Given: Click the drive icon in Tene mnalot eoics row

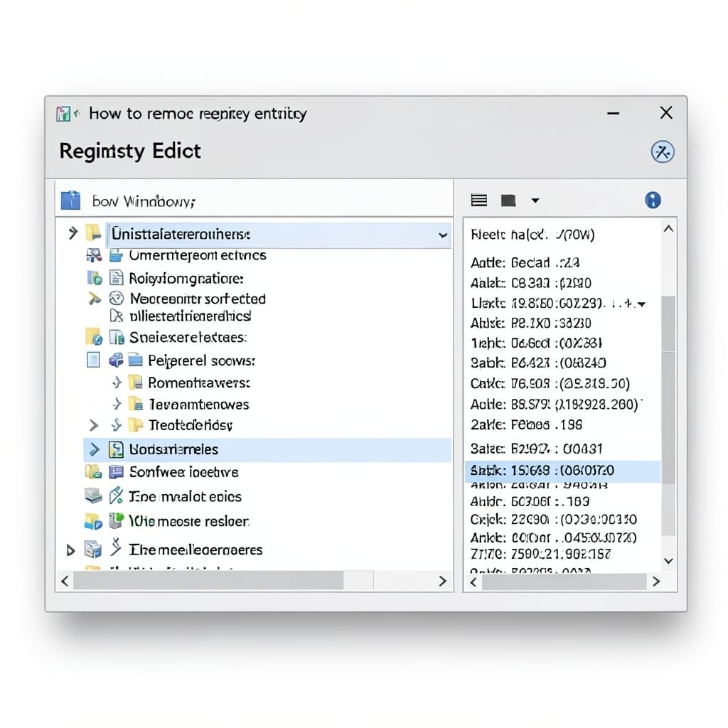Looking at the screenshot, I should click(x=93, y=496).
